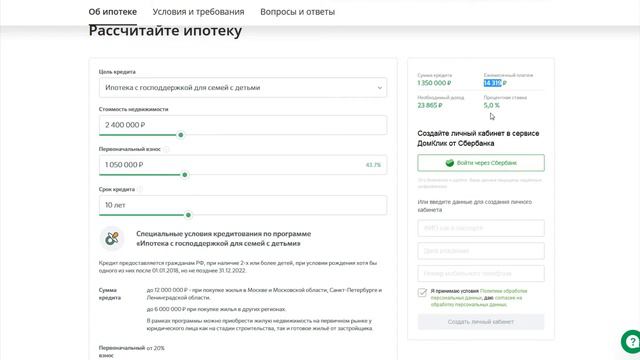Click the required income value 23 865 ₽
Viewport: 640px width, 360px height.
pos(430,105)
